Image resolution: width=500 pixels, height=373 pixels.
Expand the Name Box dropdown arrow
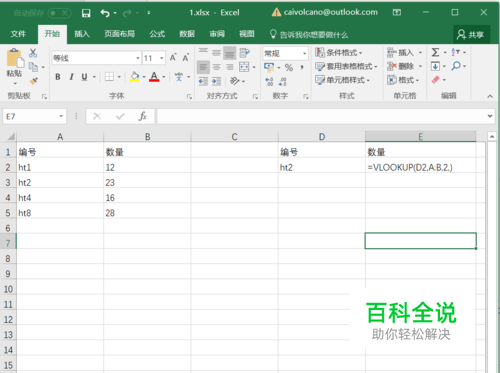click(x=61, y=116)
